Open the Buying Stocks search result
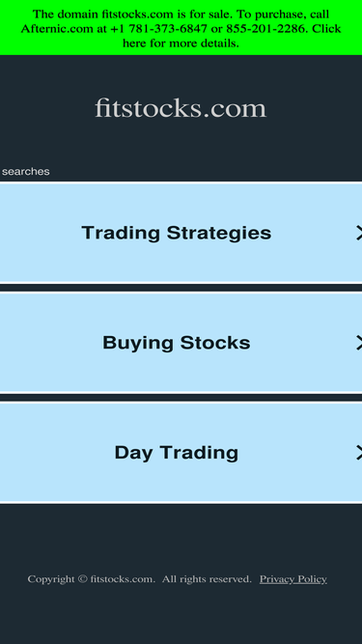The image size is (362, 644). click(181, 343)
